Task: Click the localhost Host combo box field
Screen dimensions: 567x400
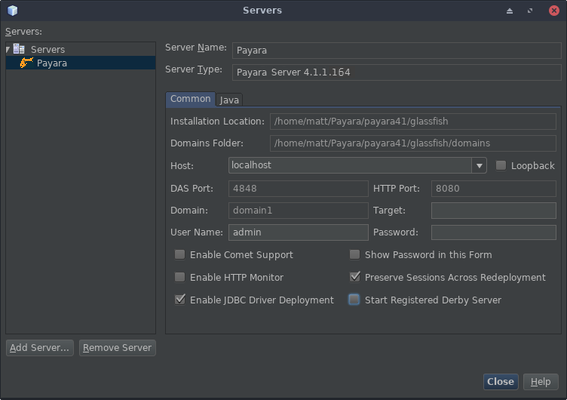Action: pos(350,165)
